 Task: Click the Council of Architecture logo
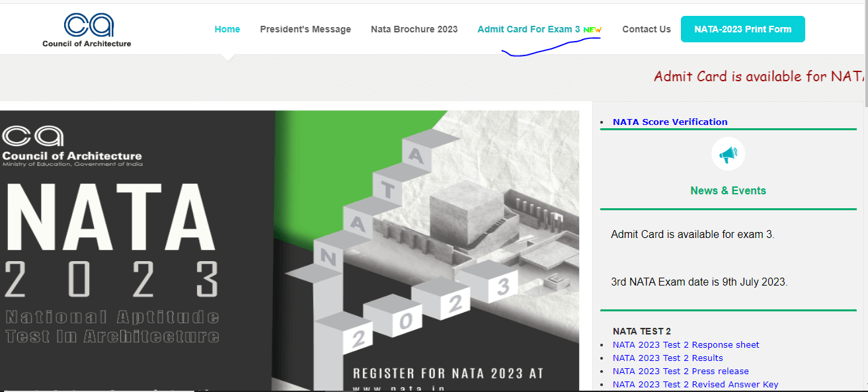[87, 30]
